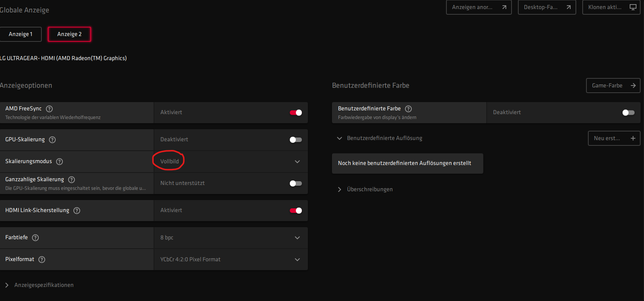The image size is (644, 301).
Task: Click 'Benutzerdefinierte Farbe' section heading
Action: pyautogui.click(x=371, y=86)
